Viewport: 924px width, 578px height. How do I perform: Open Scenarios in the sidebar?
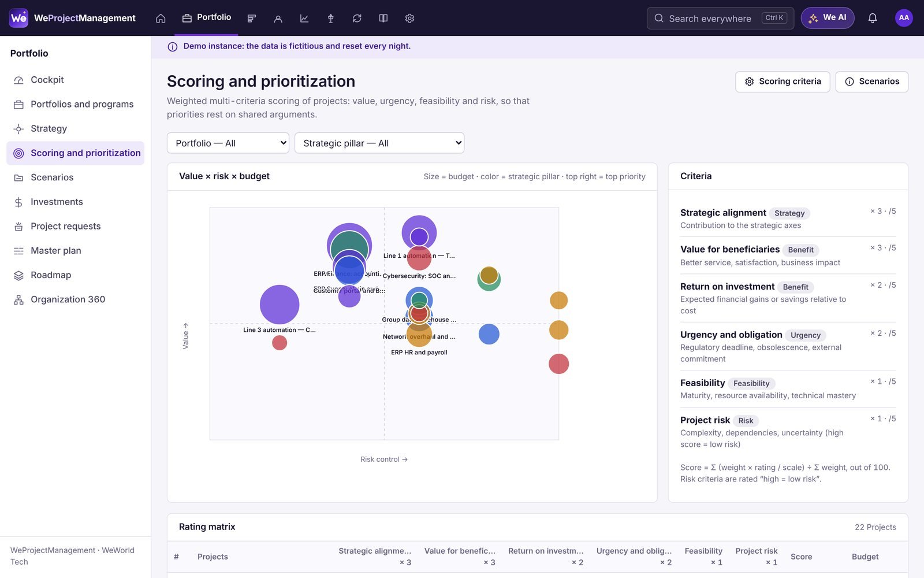coord(75,177)
